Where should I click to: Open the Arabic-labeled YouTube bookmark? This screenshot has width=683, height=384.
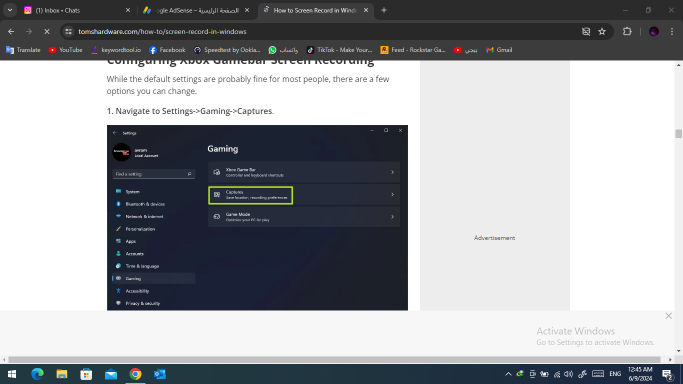tap(465, 50)
